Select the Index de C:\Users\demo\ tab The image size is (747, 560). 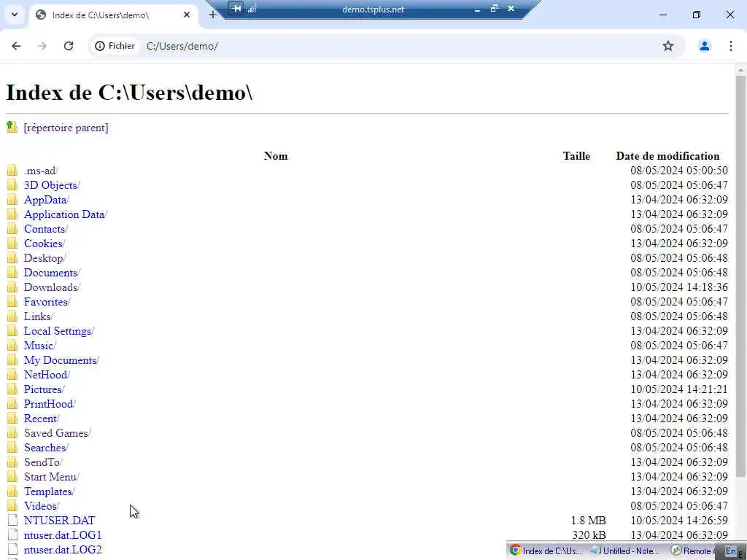tap(113, 15)
